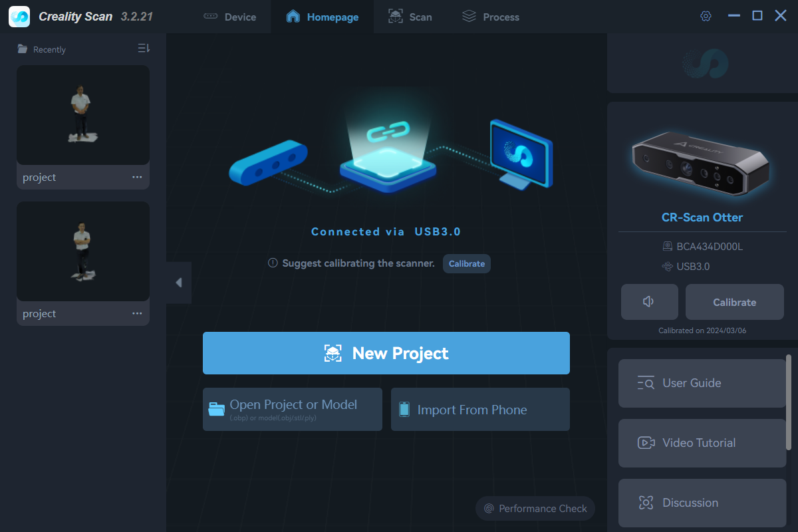The width and height of the screenshot is (798, 532).
Task: Open the User Guide
Action: tap(702, 383)
